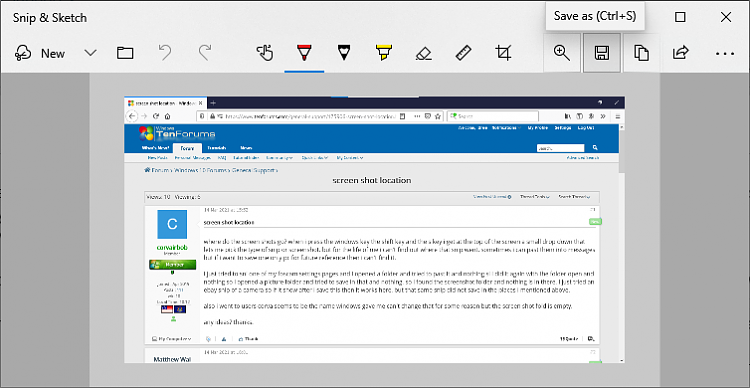Copy the snip to clipboard
Screen dimensions: 750x388
coord(641,53)
